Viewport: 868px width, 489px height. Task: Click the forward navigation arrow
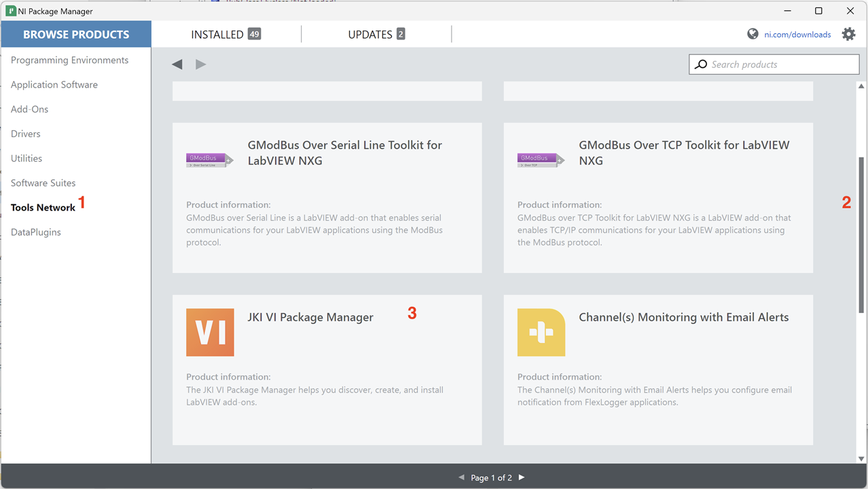[x=200, y=65]
